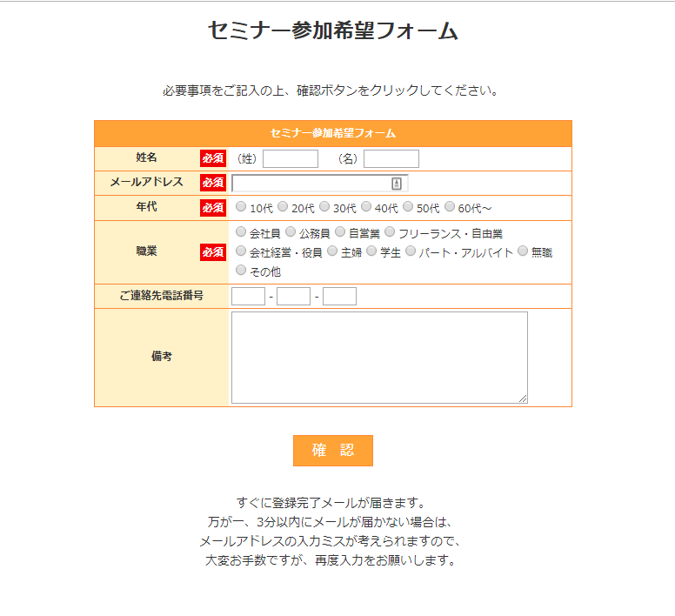
Task: Select the 50代 age option
Action: [x=408, y=207]
